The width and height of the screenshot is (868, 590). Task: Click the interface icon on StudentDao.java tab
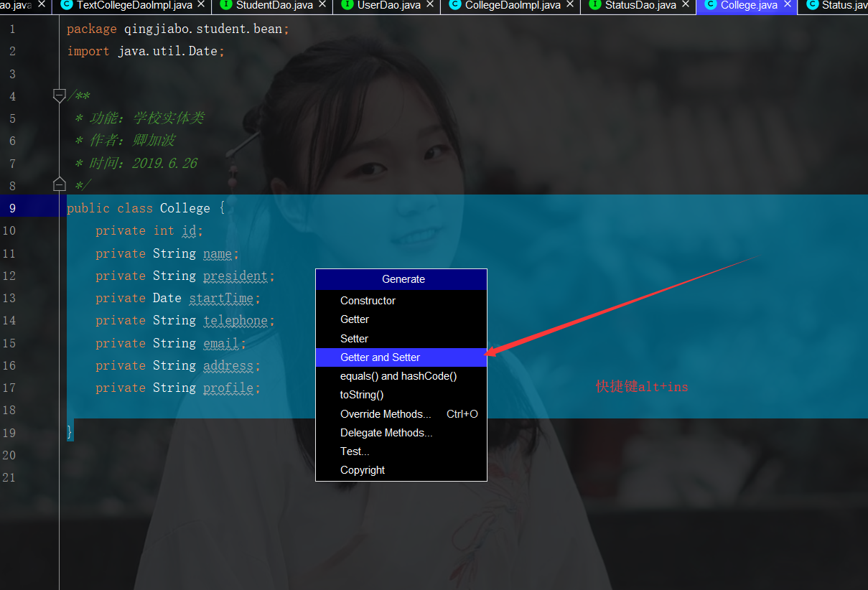coord(225,4)
